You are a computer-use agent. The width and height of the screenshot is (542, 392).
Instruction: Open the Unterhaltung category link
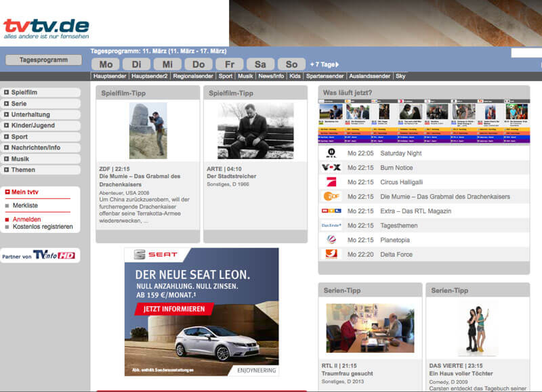(x=30, y=114)
